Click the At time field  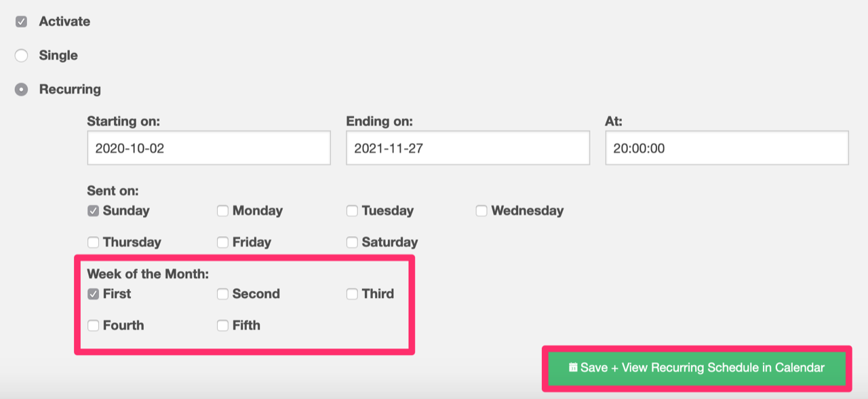[x=727, y=148]
